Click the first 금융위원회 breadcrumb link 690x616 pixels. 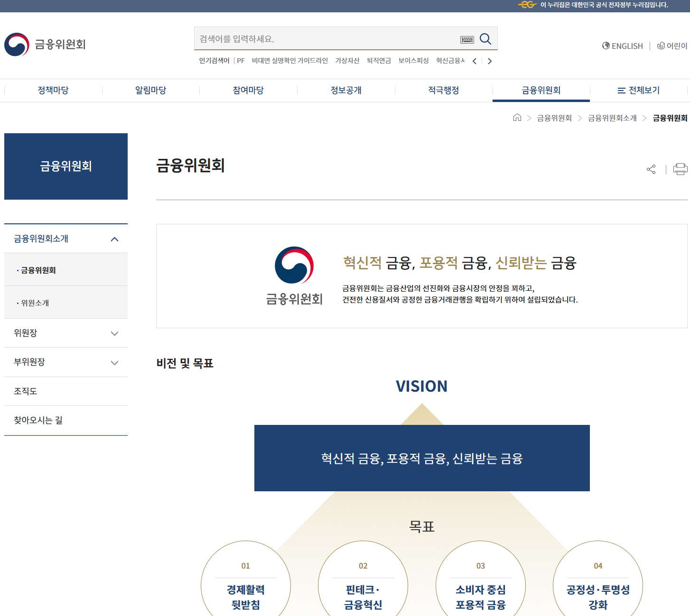554,118
